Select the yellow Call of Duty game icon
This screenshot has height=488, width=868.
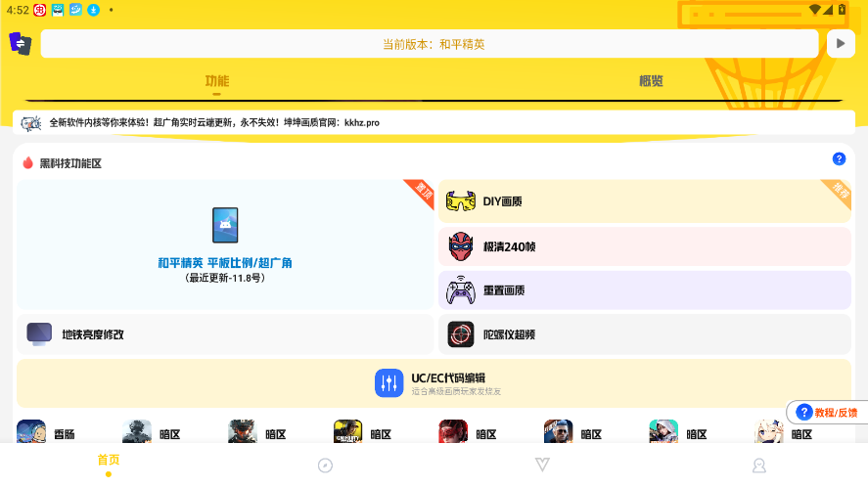point(347,432)
